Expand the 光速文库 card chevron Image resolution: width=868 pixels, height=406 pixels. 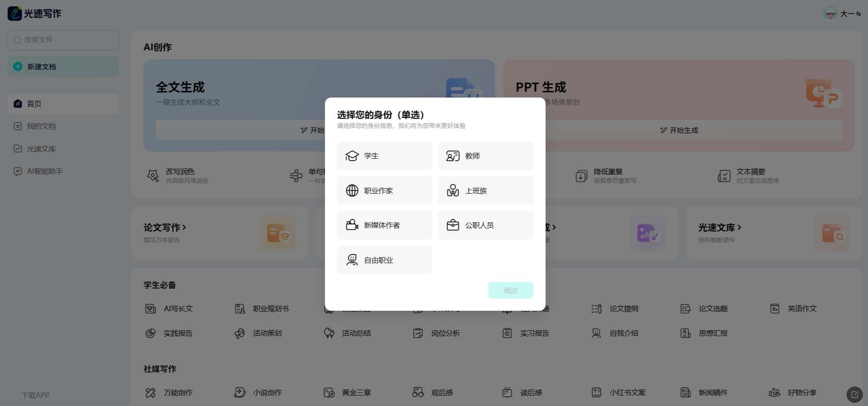pos(739,227)
